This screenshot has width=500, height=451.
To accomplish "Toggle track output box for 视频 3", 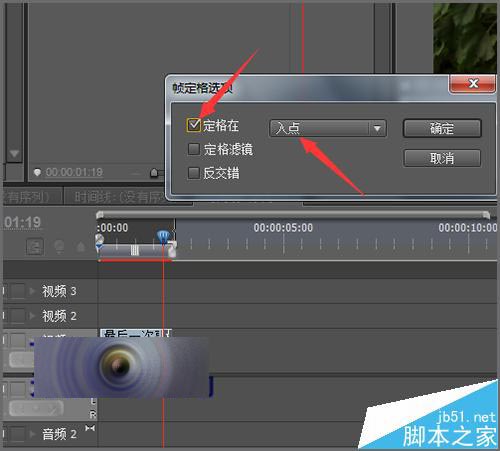I will click(18, 291).
